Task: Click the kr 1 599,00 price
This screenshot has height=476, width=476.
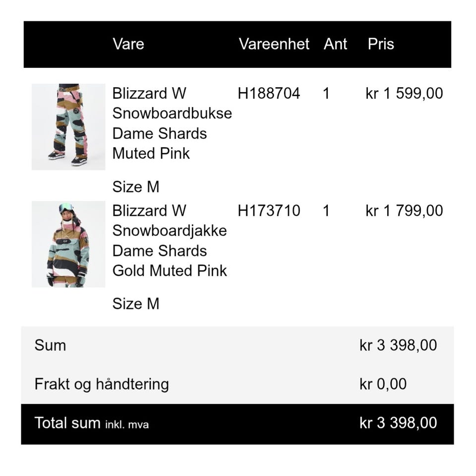Action: [x=404, y=93]
